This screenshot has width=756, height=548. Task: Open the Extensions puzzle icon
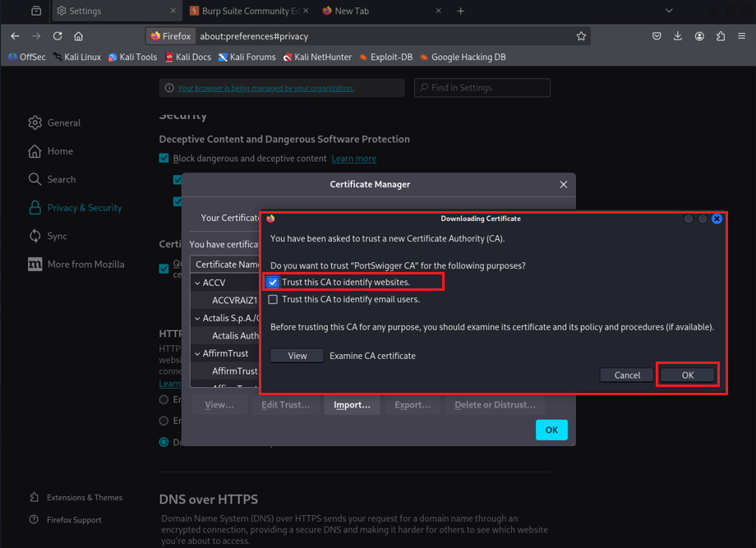(x=721, y=36)
